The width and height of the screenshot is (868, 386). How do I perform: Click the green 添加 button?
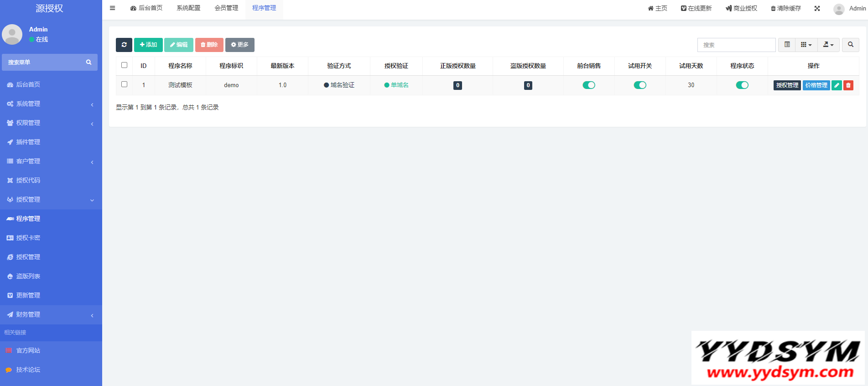click(x=148, y=45)
